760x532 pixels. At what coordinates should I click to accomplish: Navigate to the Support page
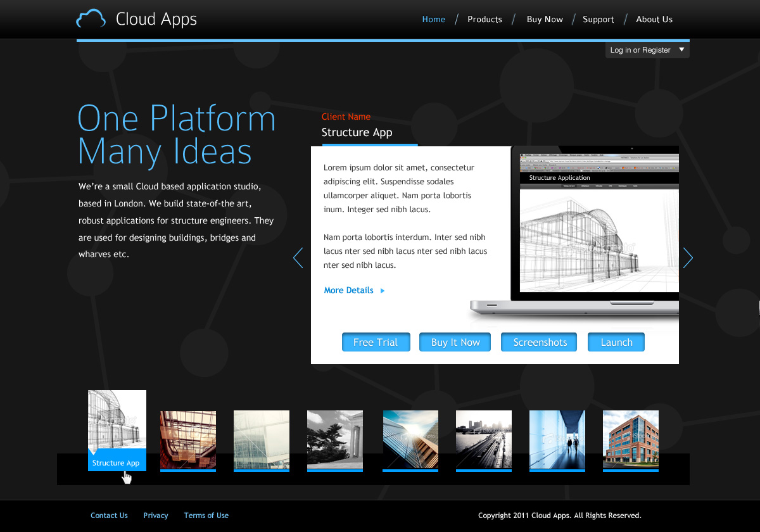(x=598, y=20)
